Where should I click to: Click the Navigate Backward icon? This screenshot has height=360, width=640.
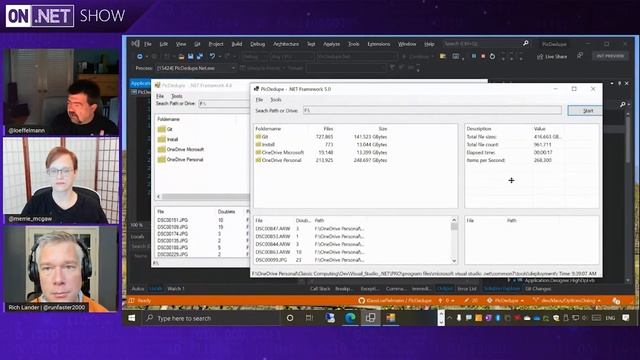click(x=140, y=56)
